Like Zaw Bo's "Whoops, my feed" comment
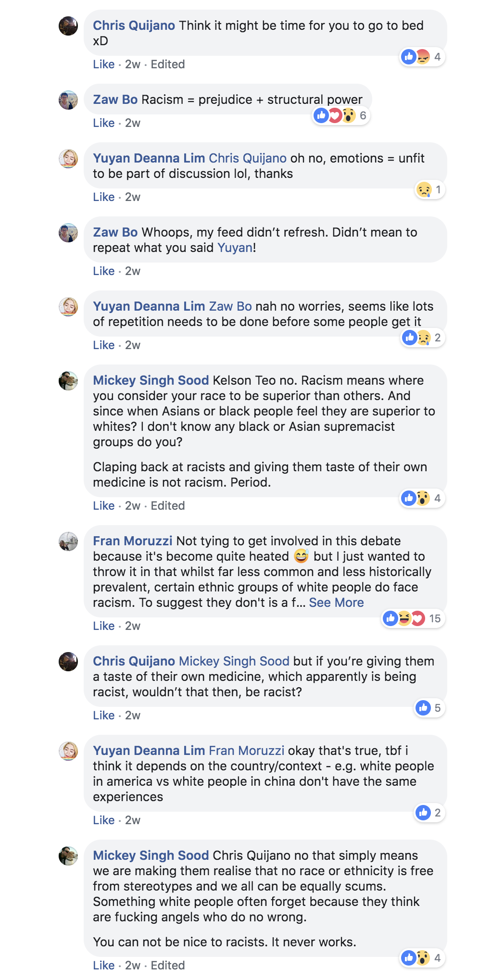This screenshot has height=980, width=479. [104, 271]
